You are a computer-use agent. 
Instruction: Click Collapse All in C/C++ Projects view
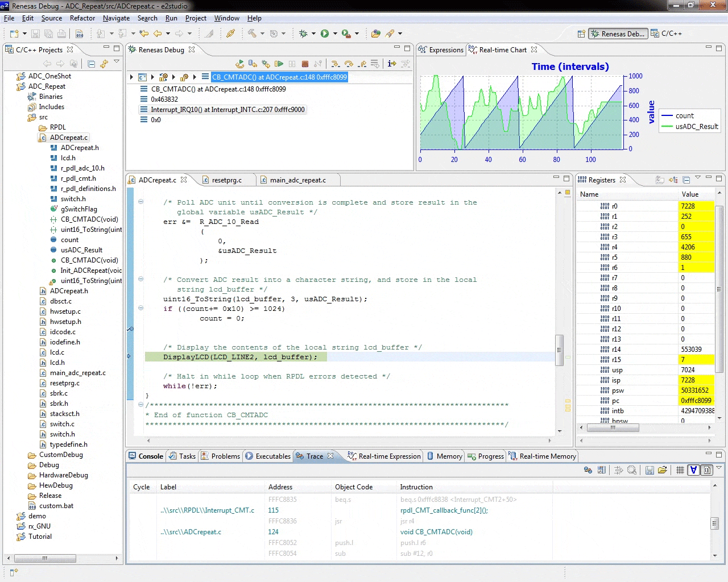tap(91, 64)
